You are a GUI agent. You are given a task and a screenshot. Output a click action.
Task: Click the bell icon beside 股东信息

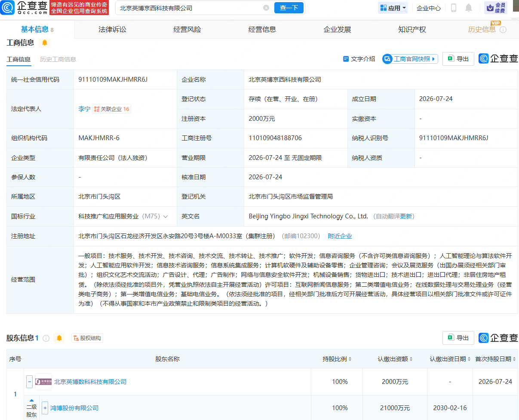tap(59, 338)
